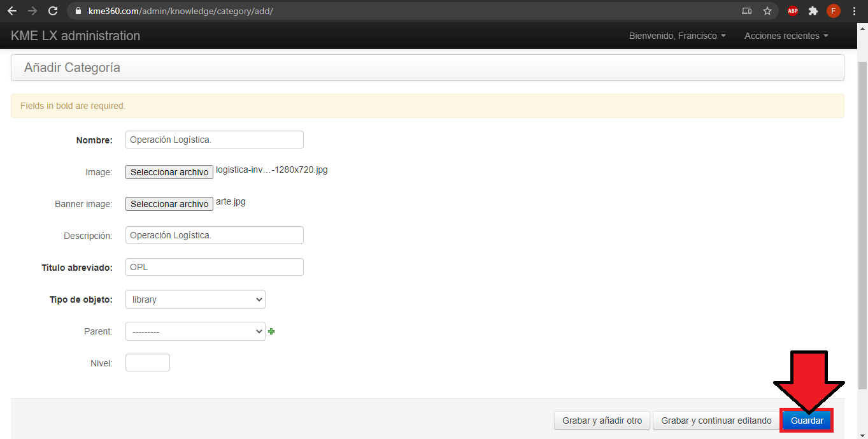868x439 pixels.
Task: Expand the Tipo de objeto select
Action: [x=196, y=299]
